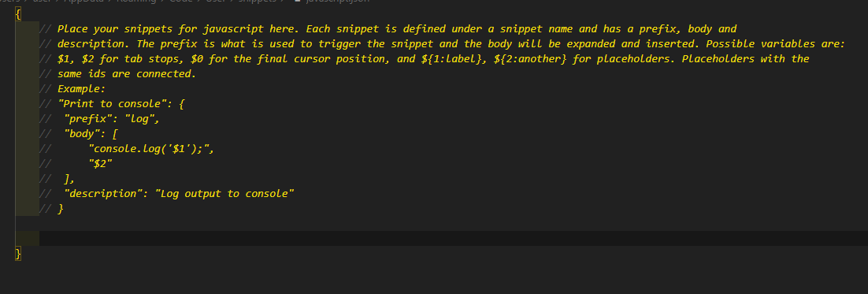Click "${1:label}" placeholder text in comment
Screen dimensions: 868x294
click(x=451, y=58)
